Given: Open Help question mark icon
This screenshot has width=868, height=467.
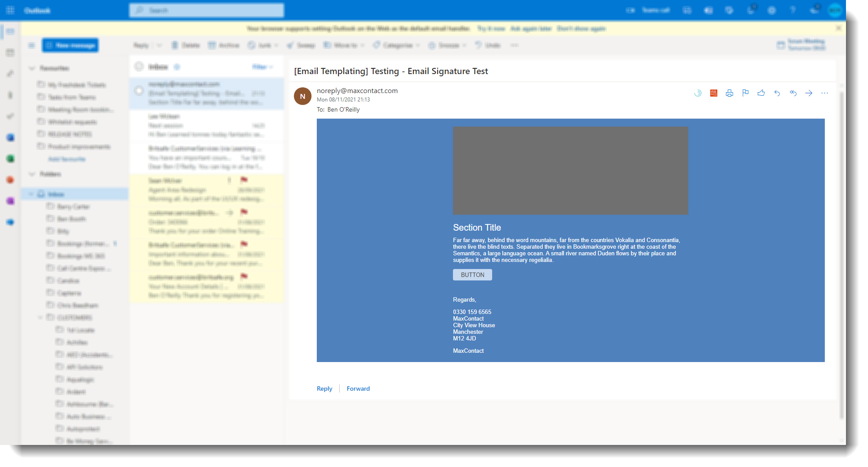Looking at the screenshot, I should pos(793,10).
